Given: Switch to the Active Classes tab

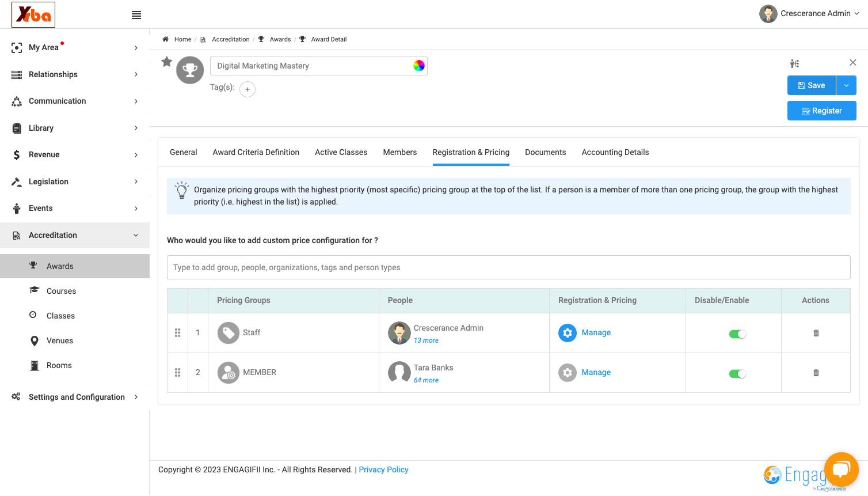Looking at the screenshot, I should tap(341, 152).
